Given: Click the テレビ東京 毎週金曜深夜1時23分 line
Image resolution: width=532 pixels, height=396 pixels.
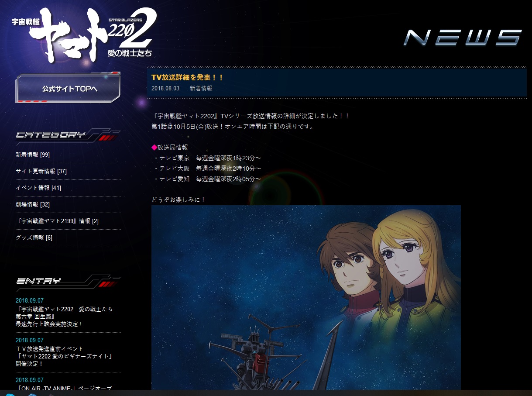Looking at the screenshot, I should point(208,158).
